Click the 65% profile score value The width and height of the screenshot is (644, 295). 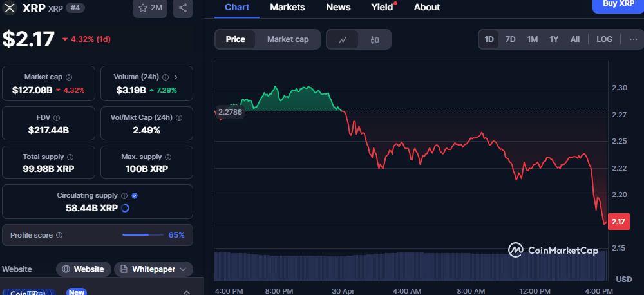click(x=176, y=235)
